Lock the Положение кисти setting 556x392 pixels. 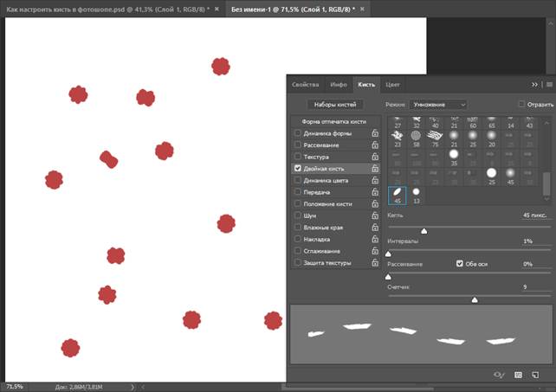[375, 204]
